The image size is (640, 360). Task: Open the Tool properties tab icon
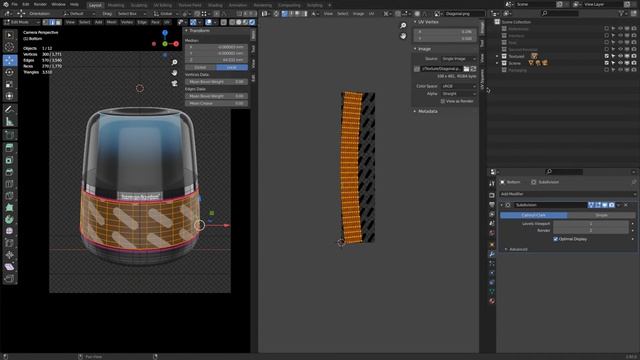492,183
